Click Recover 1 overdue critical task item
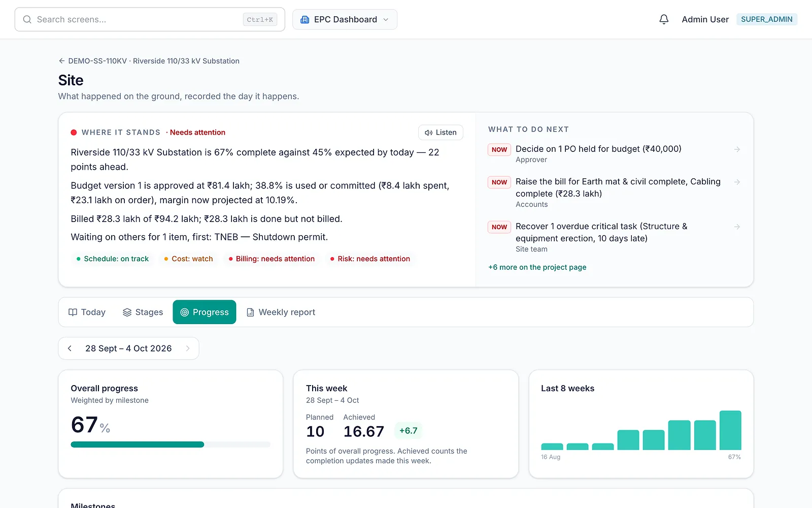 tap(601, 232)
